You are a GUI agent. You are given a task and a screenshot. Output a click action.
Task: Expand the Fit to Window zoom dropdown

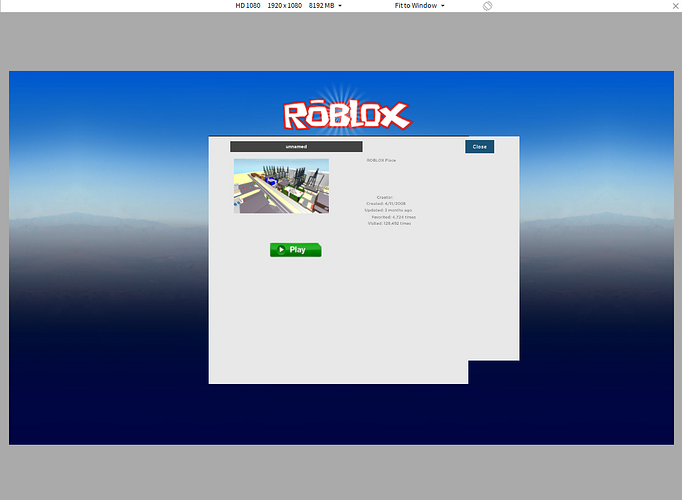419,6
